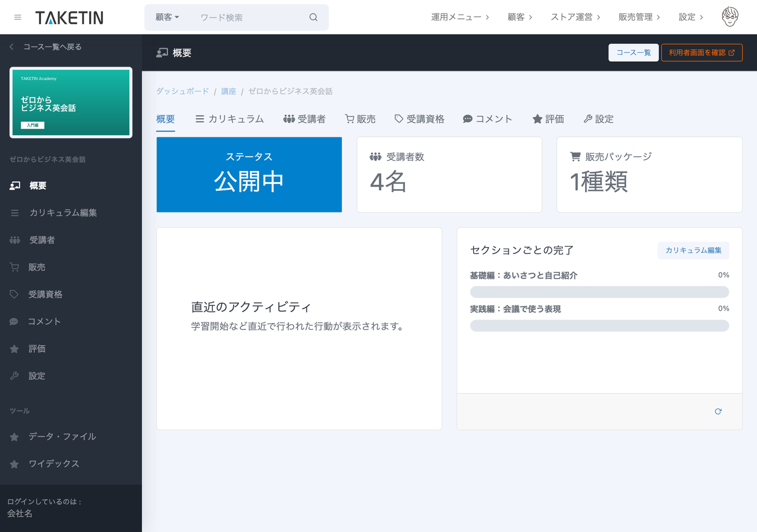Image resolution: width=757 pixels, height=532 pixels.
Task: Switch to the 受講資格 tab
Action: (x=419, y=119)
